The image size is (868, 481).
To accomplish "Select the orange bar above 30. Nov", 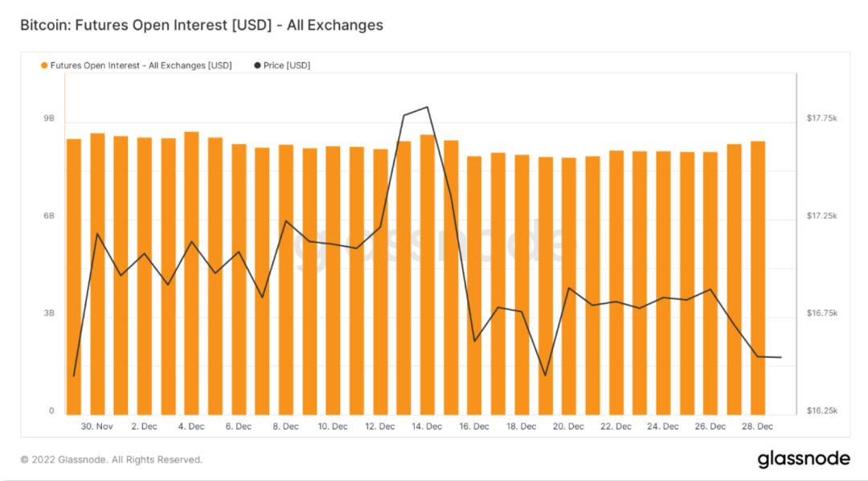I will [x=97, y=273].
